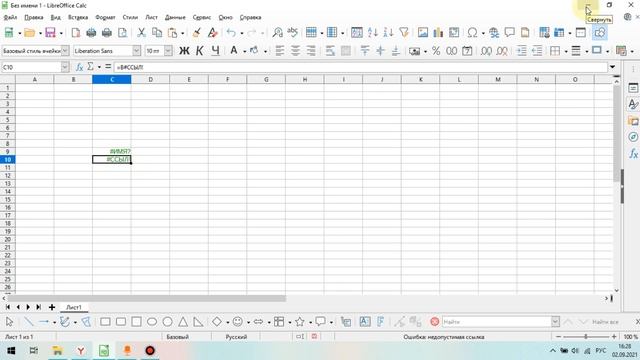The height and width of the screenshot is (360, 640).
Task: Click row 10 header
Action: (7, 160)
